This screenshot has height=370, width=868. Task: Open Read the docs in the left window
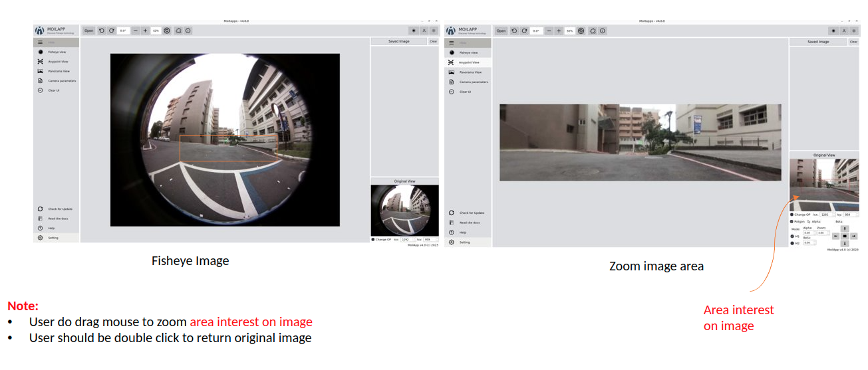(x=57, y=219)
